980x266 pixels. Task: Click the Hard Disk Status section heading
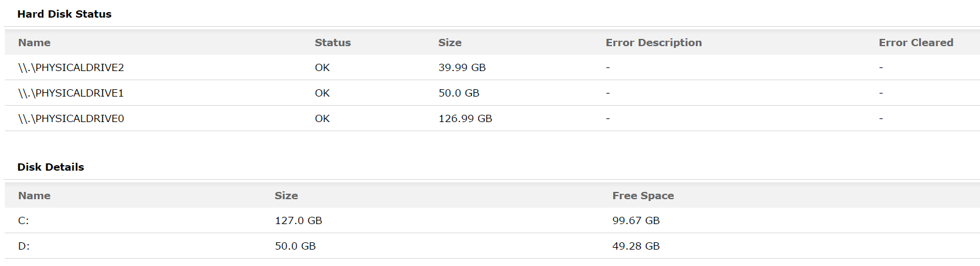64,14
